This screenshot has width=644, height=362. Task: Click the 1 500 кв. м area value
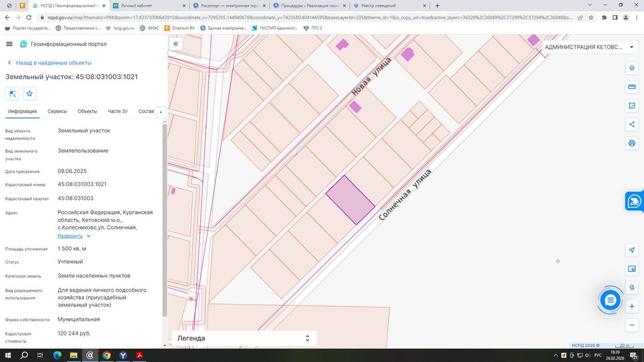(72, 249)
